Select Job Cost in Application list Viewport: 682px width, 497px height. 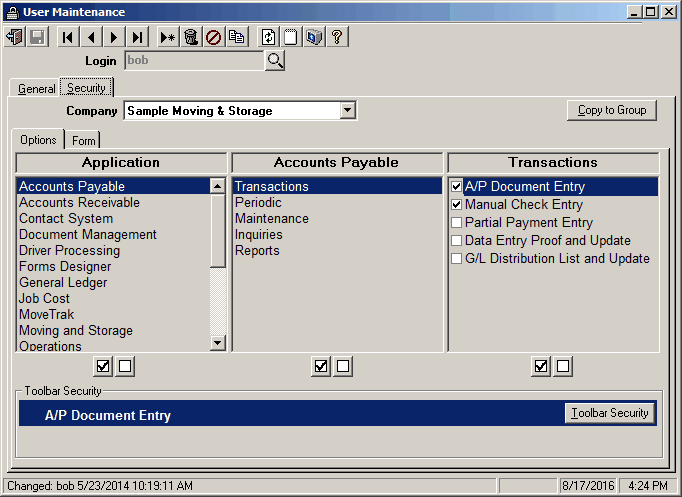click(x=114, y=298)
